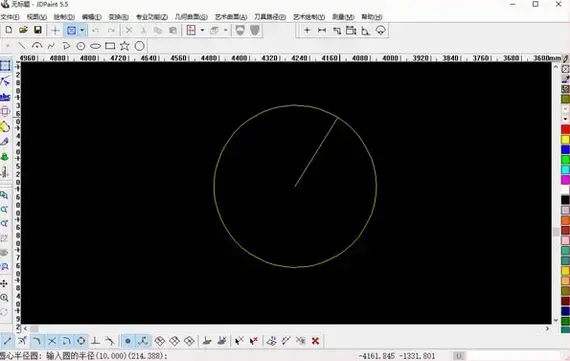This screenshot has width=570, height=361.
Task: Click the highlighted fit-view box icon
Action: pyautogui.click(x=72, y=31)
